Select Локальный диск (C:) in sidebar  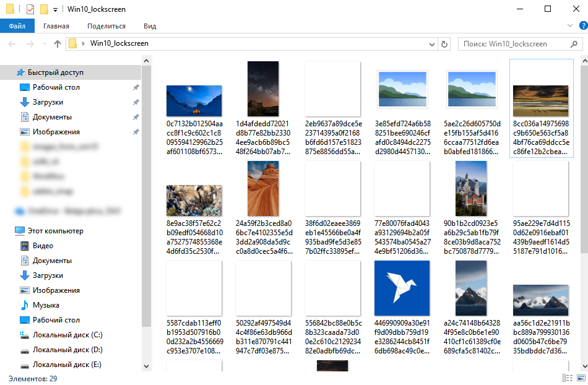(67, 335)
